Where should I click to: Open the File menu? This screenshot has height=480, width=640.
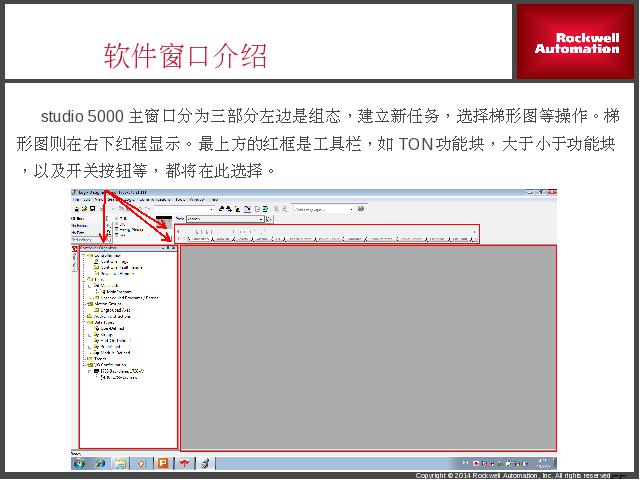(x=76, y=200)
